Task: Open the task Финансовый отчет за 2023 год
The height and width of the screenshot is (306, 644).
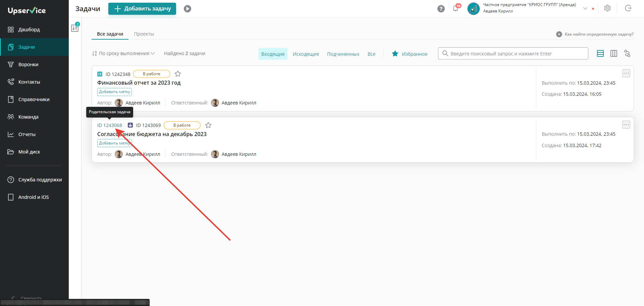Action: (139, 83)
